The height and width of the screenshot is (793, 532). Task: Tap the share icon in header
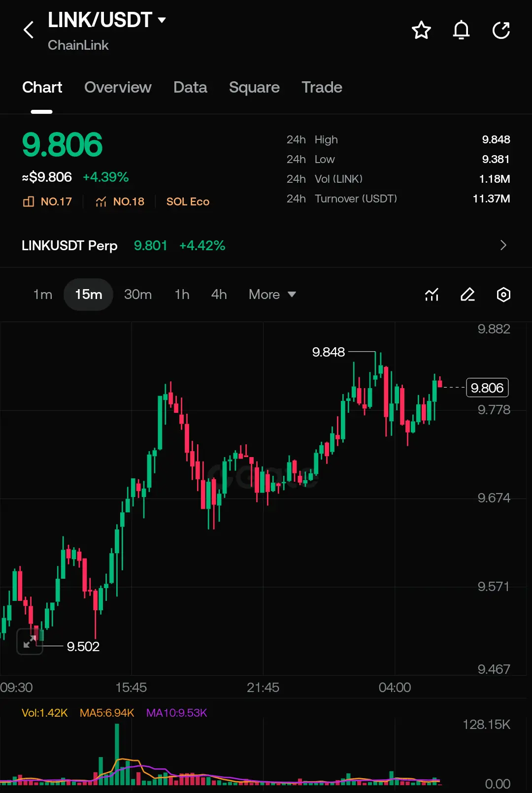[x=501, y=30]
